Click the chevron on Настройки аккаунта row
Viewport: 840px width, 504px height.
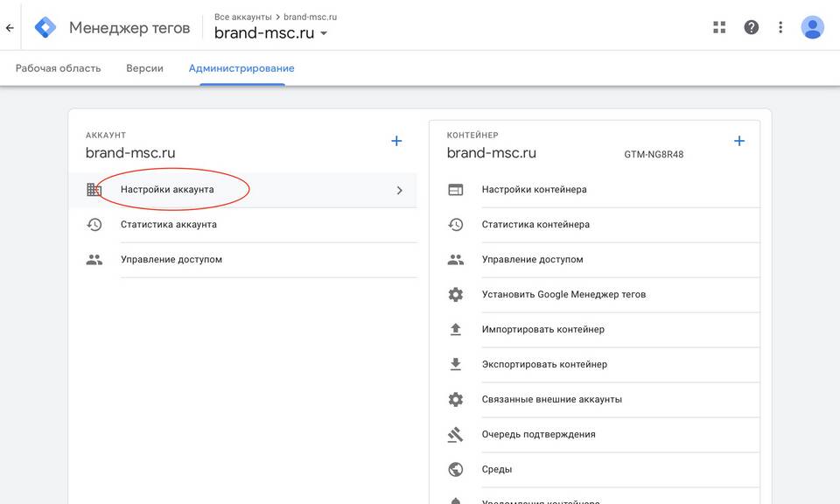tap(400, 190)
